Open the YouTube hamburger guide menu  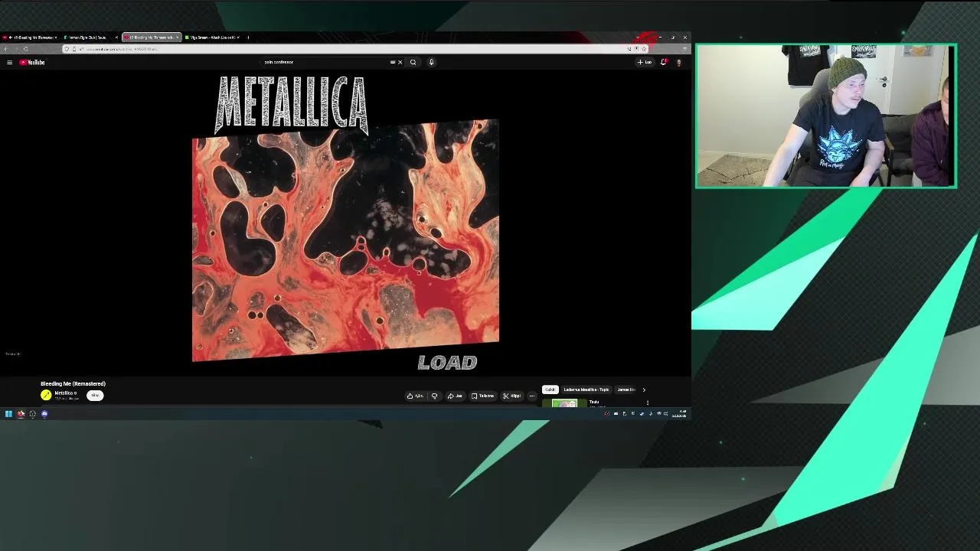pos(9,62)
